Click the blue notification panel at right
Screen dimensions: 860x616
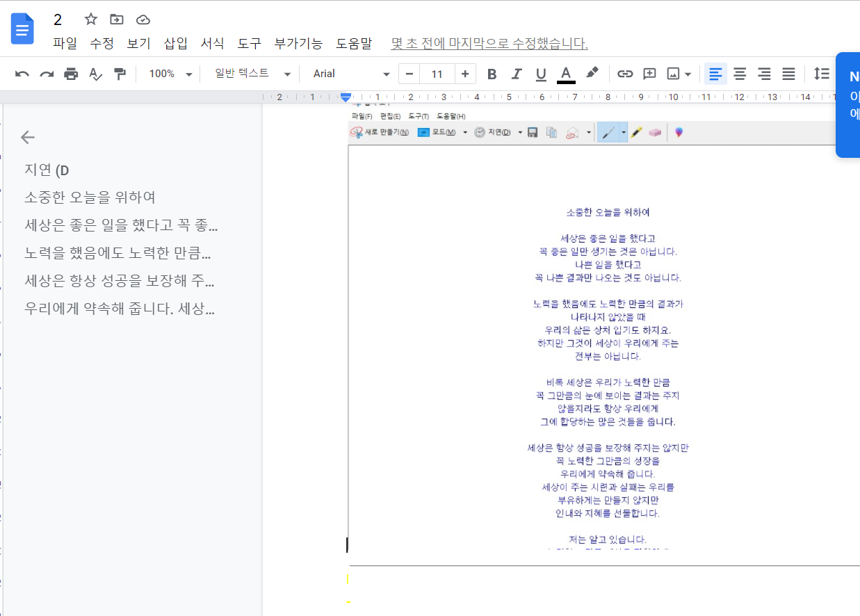pos(847,105)
